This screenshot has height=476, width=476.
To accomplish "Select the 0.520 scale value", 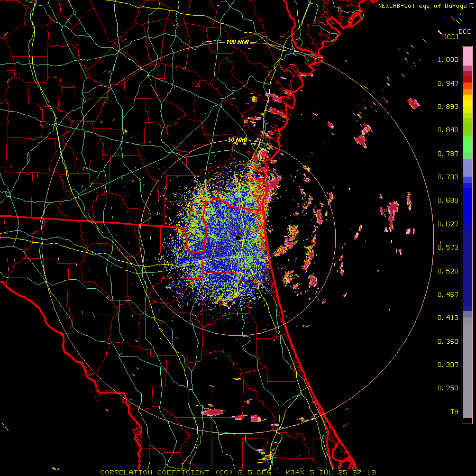I will (x=448, y=271).
